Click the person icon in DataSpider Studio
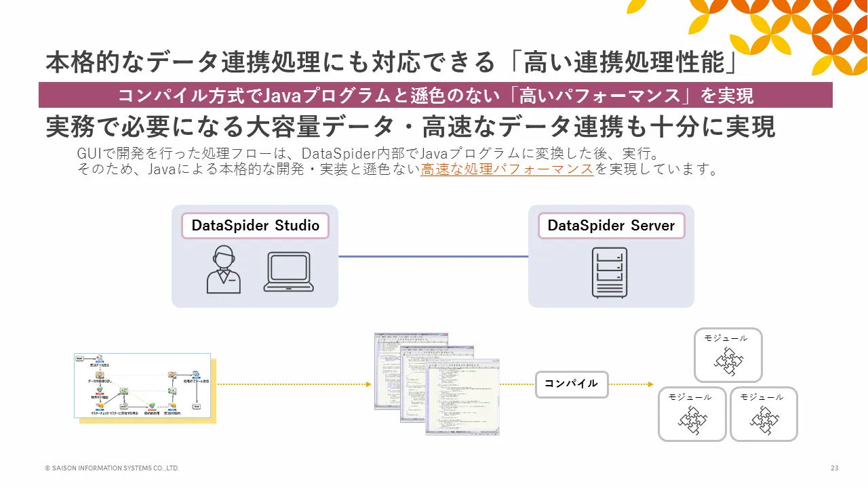 tap(223, 270)
